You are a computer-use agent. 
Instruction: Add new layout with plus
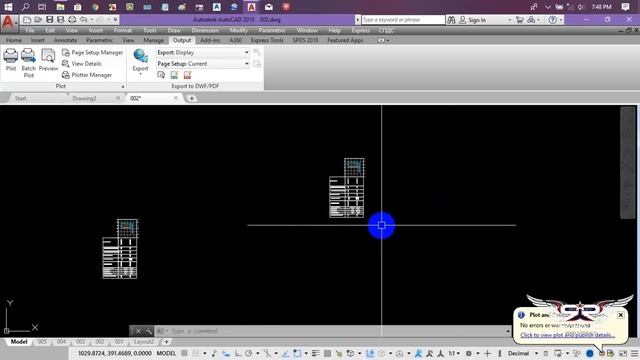[x=166, y=342]
